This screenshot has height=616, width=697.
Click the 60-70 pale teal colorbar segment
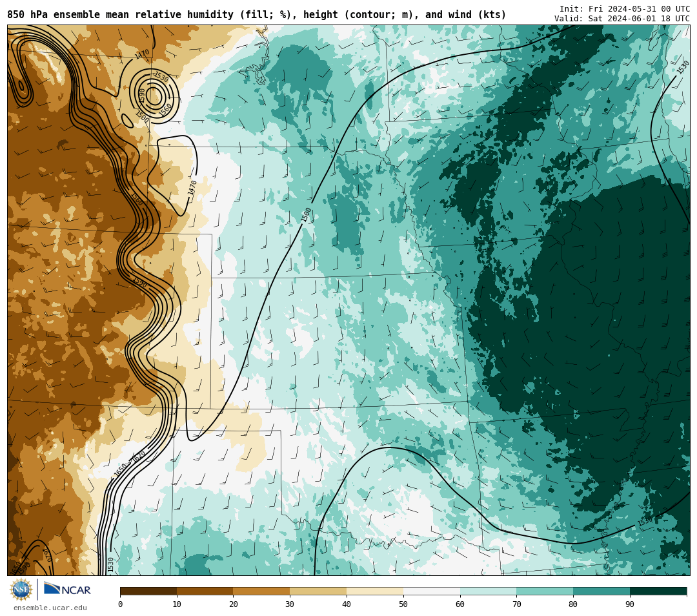pos(489,591)
